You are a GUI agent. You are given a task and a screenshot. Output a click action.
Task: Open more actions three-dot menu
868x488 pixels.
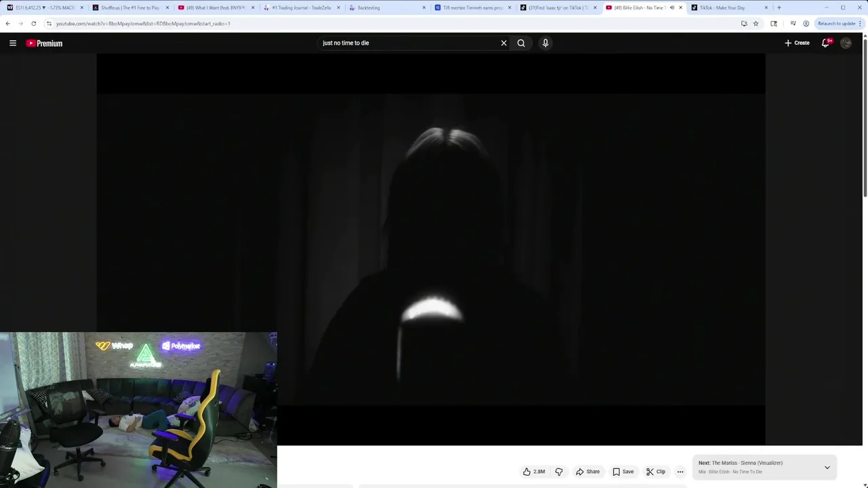(680, 472)
